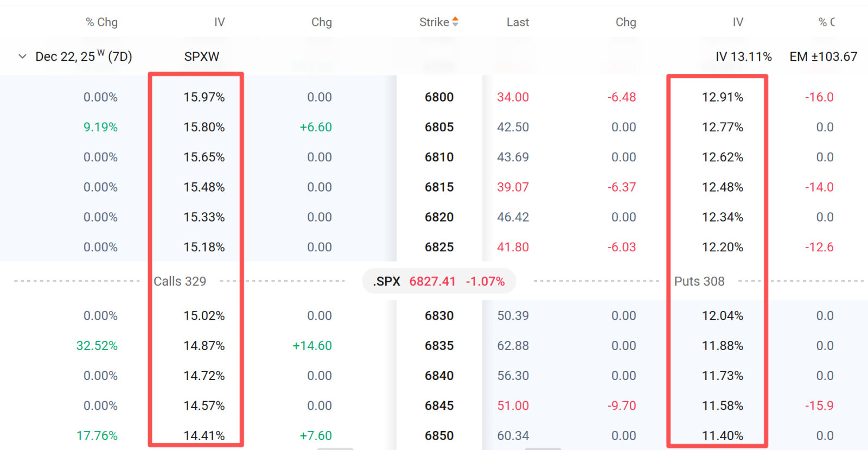Click call percent change 17.76%
The width and height of the screenshot is (868, 450).
[x=97, y=435]
